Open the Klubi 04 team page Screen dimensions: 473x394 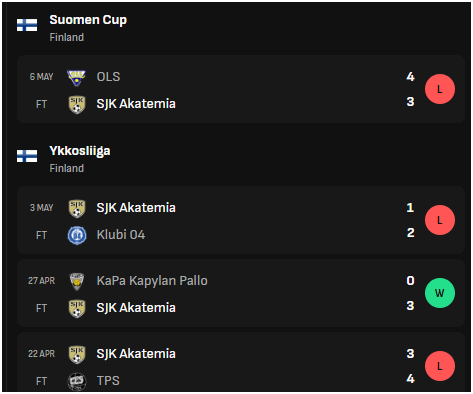[x=121, y=235]
